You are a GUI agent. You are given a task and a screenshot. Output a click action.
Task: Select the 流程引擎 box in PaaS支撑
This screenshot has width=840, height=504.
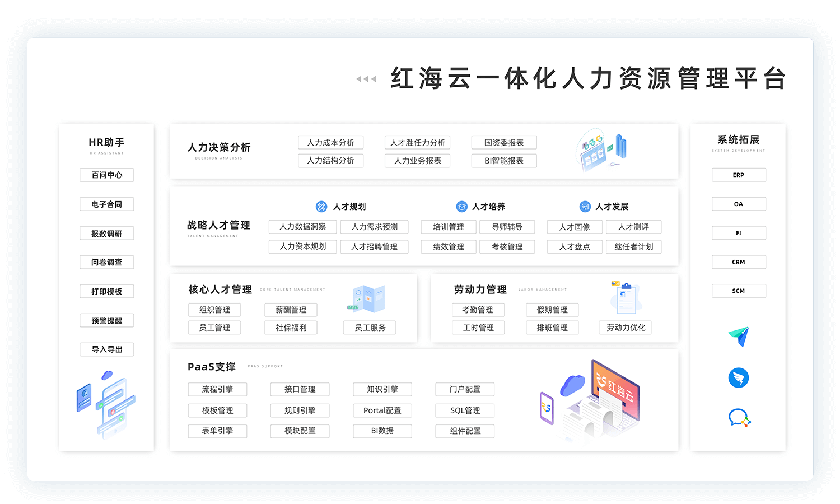pyautogui.click(x=217, y=389)
